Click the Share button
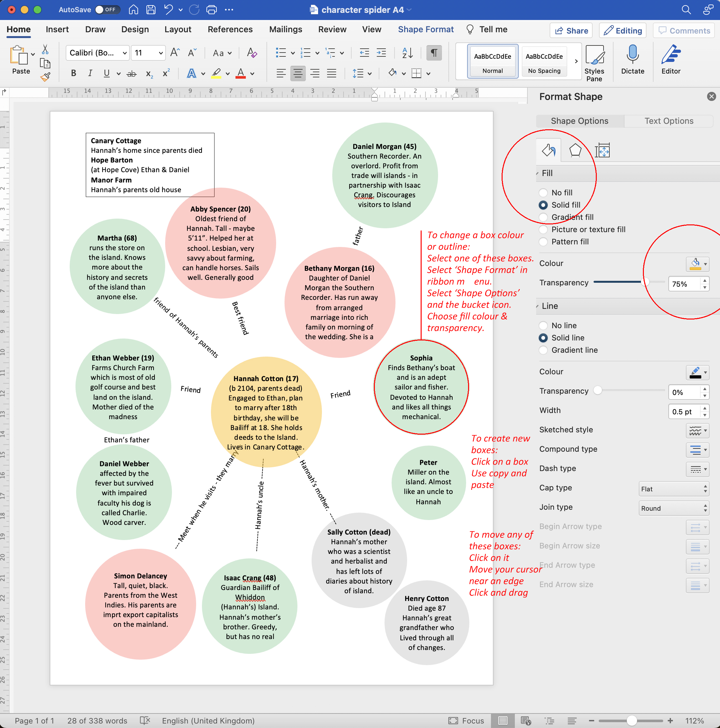The image size is (720, 728). pos(571,31)
